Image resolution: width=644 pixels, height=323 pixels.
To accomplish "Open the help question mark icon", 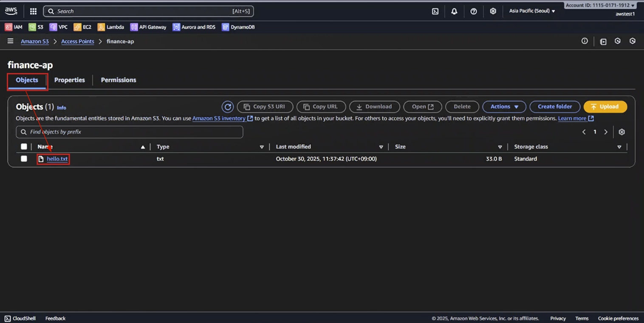I will point(474,11).
